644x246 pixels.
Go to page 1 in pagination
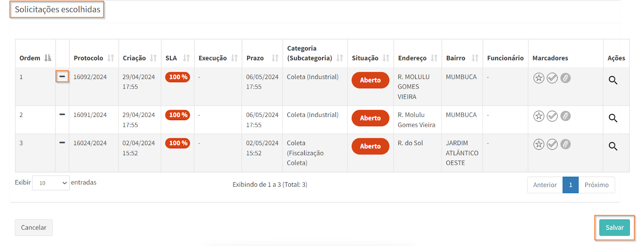click(570, 185)
